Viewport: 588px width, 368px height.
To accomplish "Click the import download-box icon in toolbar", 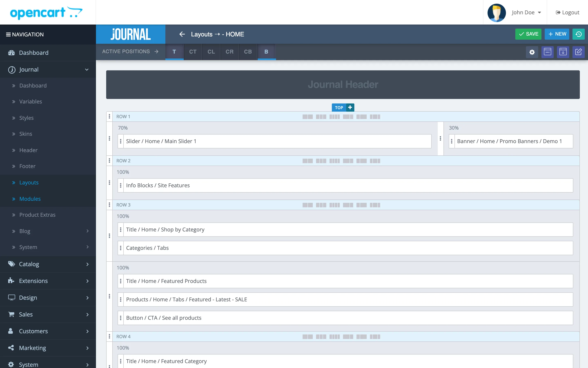I will tap(563, 52).
